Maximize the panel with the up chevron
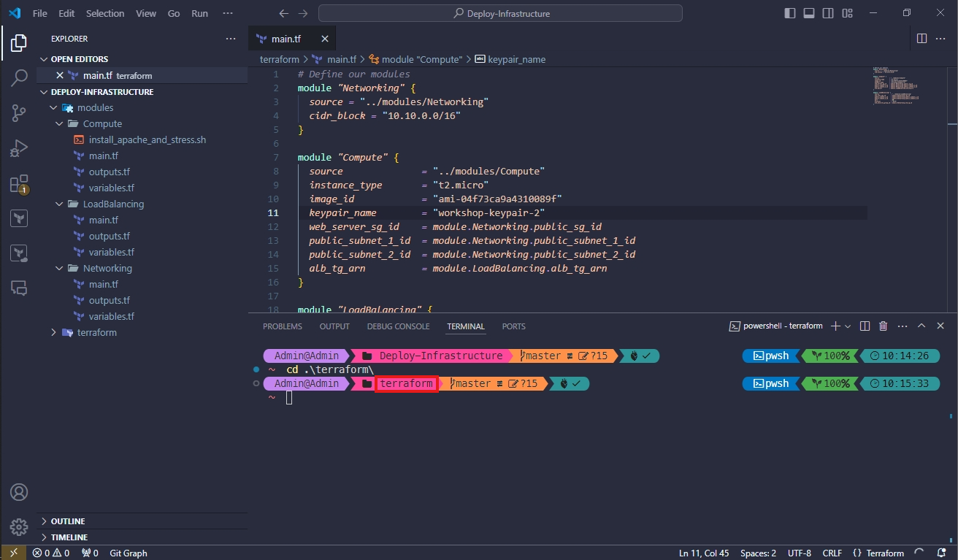This screenshot has height=560, width=958. [x=921, y=326]
